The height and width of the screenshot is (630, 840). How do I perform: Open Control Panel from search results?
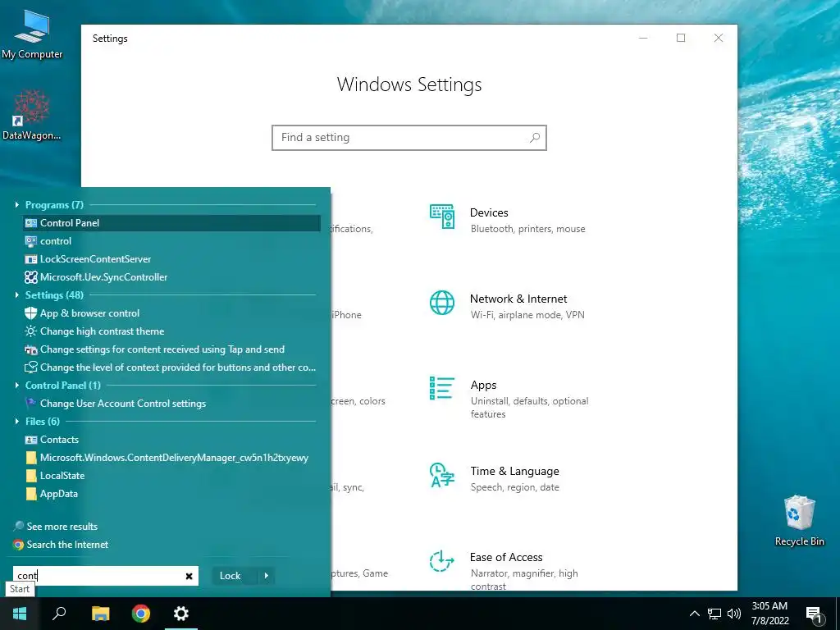171,223
